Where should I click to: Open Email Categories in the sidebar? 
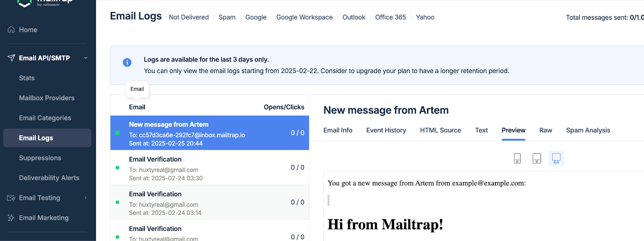[45, 118]
